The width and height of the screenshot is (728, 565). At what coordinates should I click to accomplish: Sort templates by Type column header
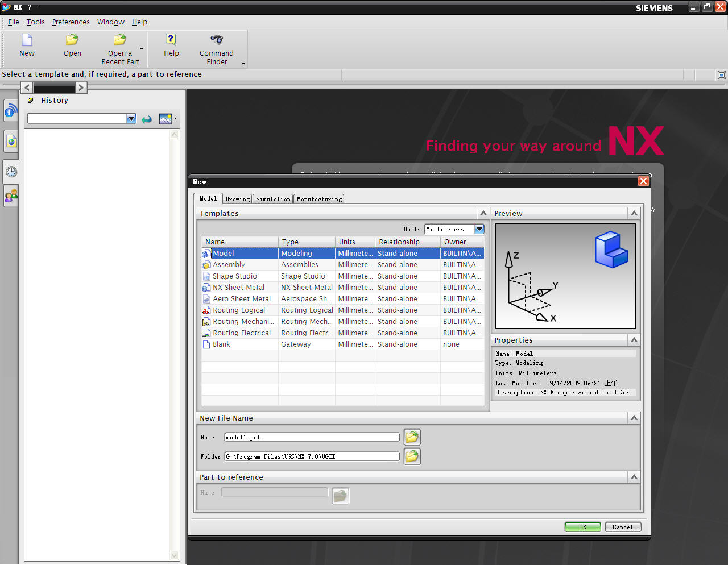307,242
